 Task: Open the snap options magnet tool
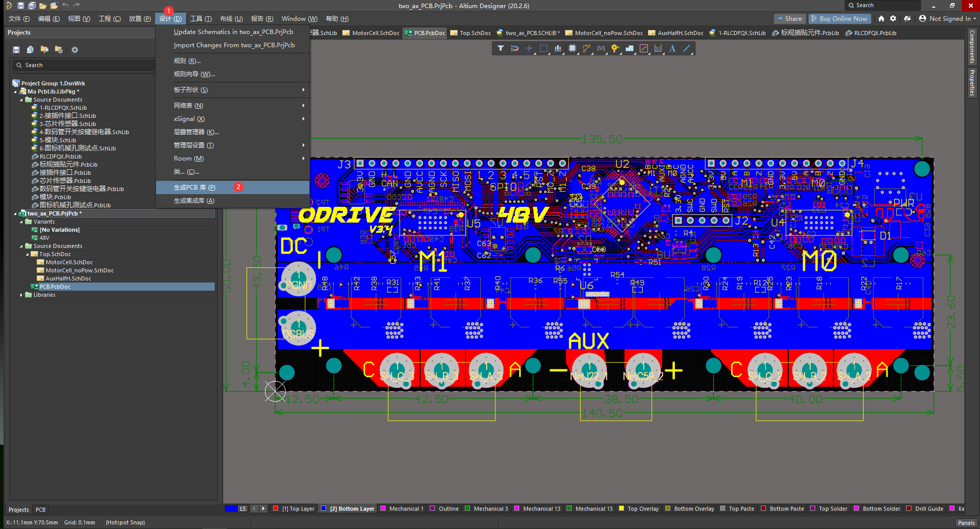click(x=515, y=48)
